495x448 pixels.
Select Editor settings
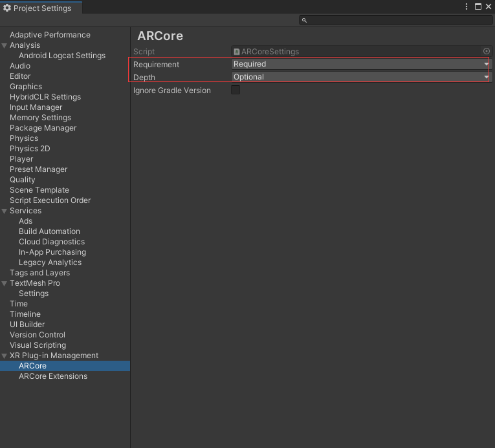click(20, 76)
